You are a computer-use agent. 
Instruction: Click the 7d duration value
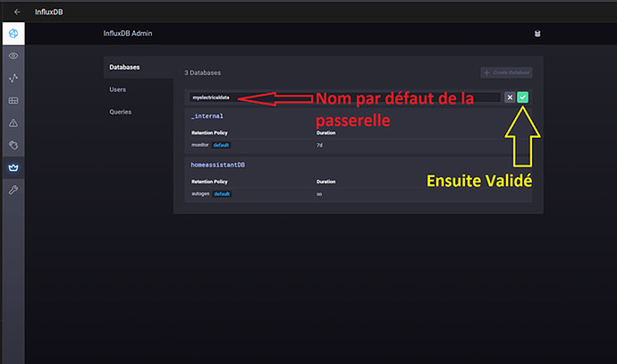[x=319, y=145]
